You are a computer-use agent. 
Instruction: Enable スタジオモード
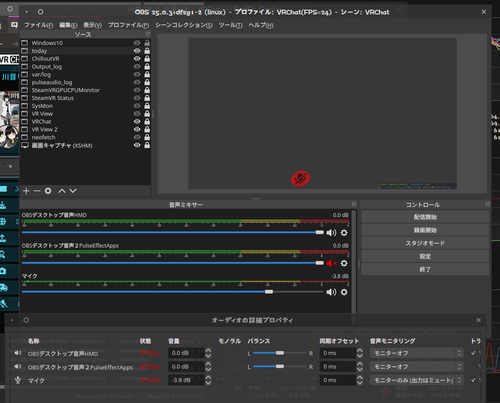[425, 243]
